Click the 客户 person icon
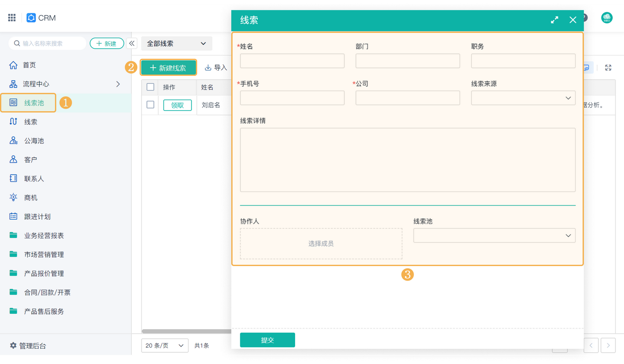The width and height of the screenshot is (624, 364). 13,159
